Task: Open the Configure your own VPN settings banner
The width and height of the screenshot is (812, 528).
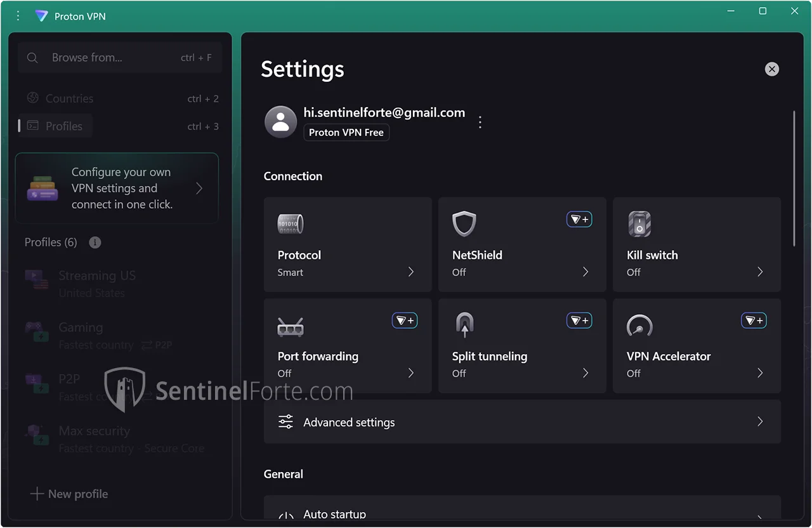Action: click(117, 188)
